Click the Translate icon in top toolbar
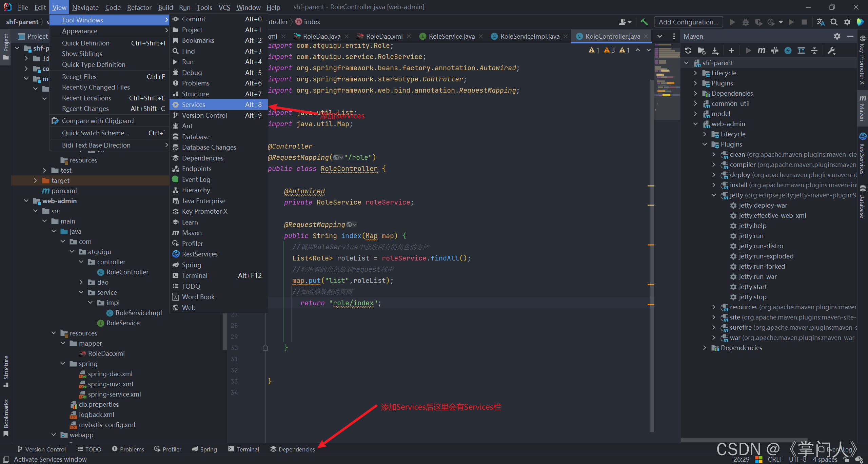The image size is (868, 464). click(821, 22)
